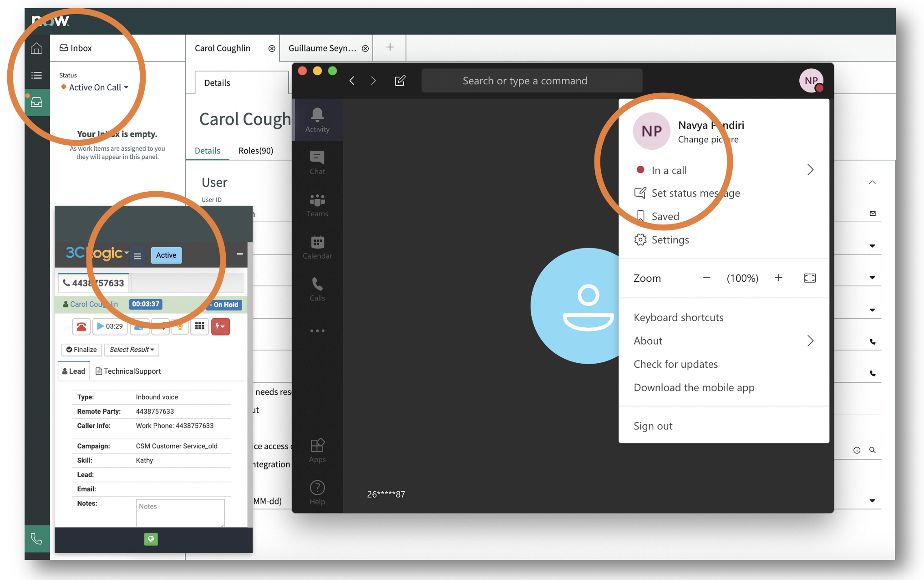Image resolution: width=924 pixels, height=580 pixels.
Task: Open the 3CLogic hamburger menu
Action: [x=137, y=256]
